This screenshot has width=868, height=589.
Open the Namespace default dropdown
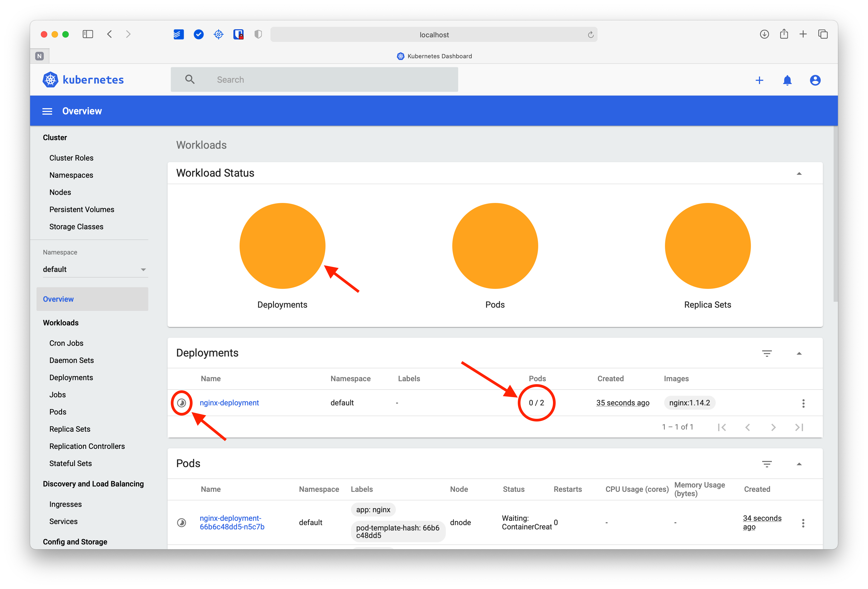pyautogui.click(x=95, y=269)
